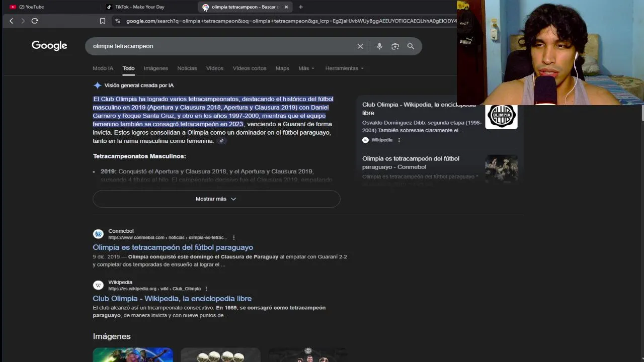644x362 pixels.
Task: Click into the Google search input field
Action: pos(221,46)
